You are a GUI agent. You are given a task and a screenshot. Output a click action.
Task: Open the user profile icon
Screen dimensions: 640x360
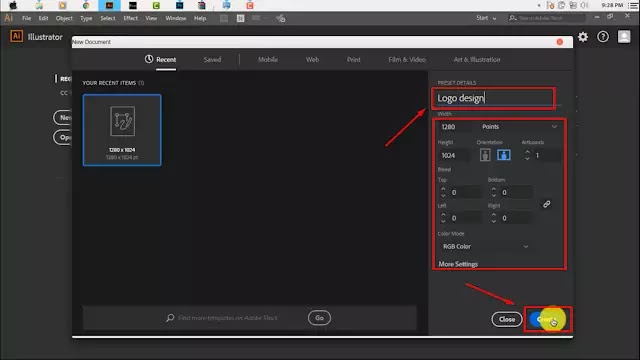click(x=624, y=37)
